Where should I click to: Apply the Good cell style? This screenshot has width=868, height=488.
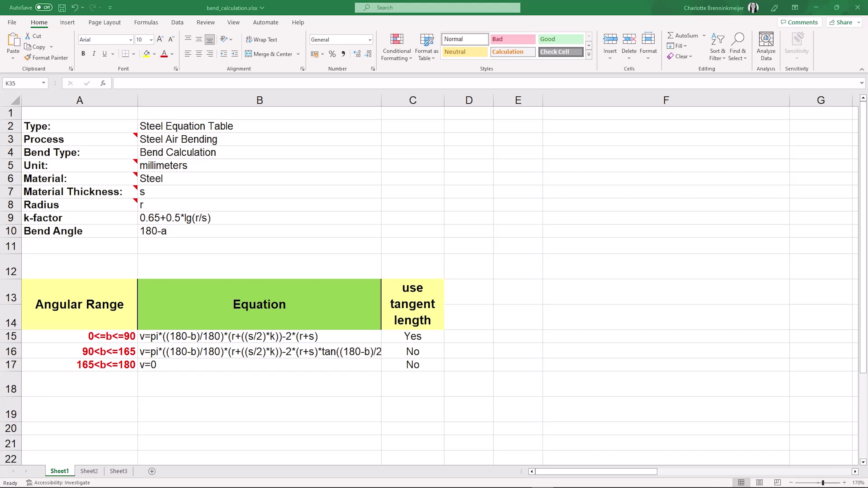pyautogui.click(x=560, y=39)
